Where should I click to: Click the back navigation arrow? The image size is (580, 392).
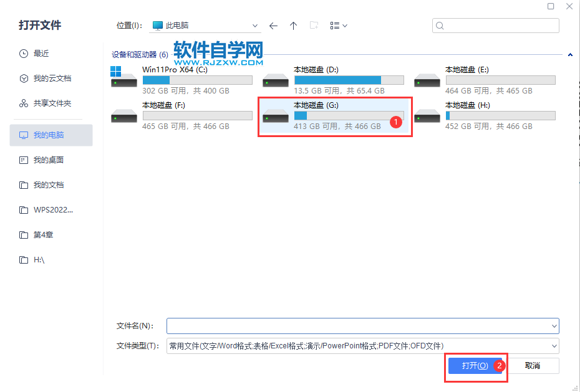pos(273,25)
